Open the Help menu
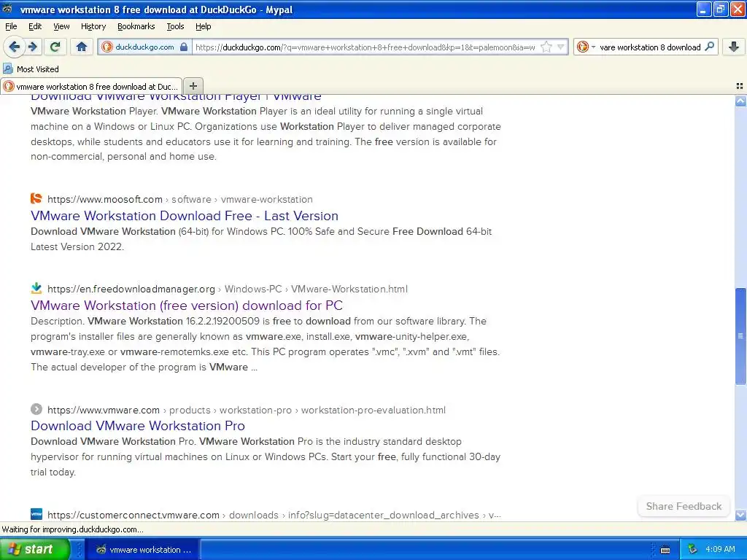This screenshot has width=747, height=560. tap(203, 26)
